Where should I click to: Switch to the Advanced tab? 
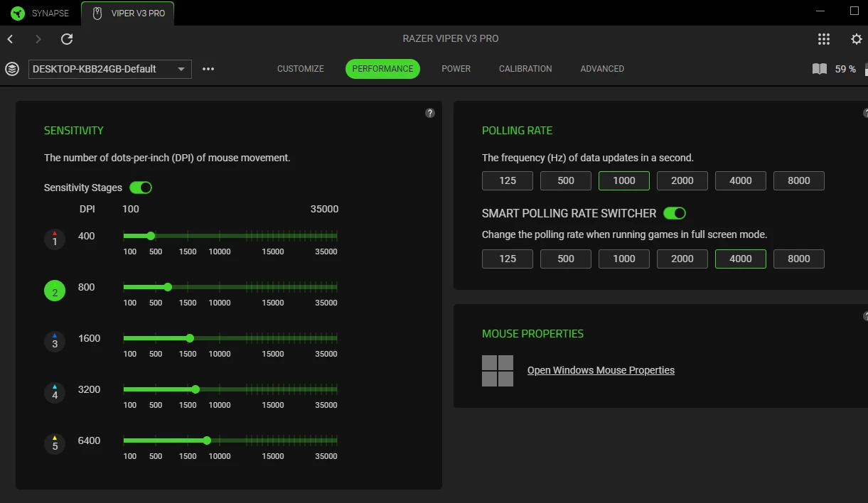[x=602, y=69]
